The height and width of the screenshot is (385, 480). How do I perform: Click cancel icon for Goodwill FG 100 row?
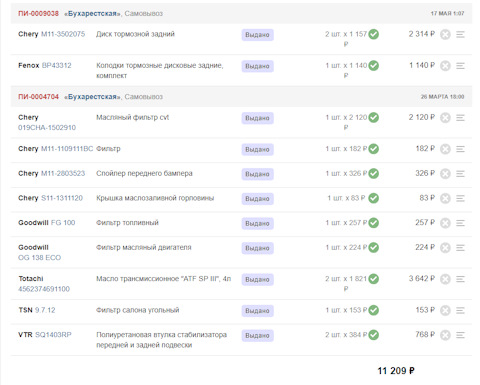(445, 223)
